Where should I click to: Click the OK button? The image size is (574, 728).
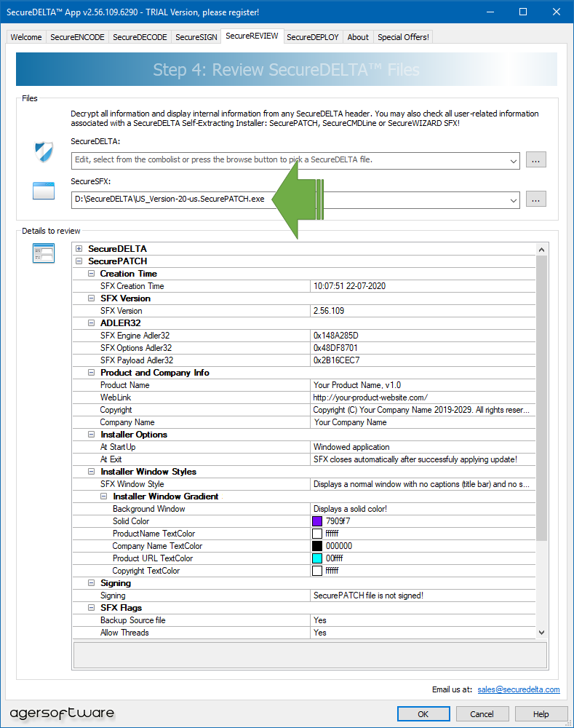click(x=423, y=714)
